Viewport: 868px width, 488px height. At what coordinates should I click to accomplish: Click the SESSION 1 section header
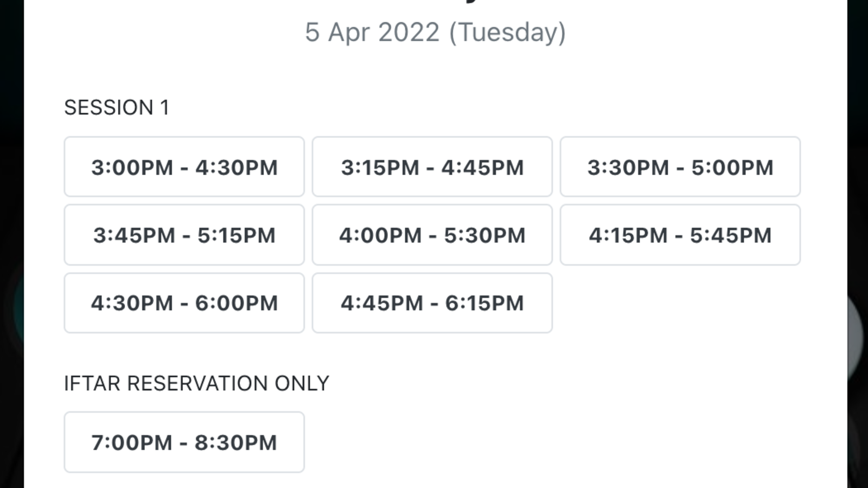[x=117, y=107]
